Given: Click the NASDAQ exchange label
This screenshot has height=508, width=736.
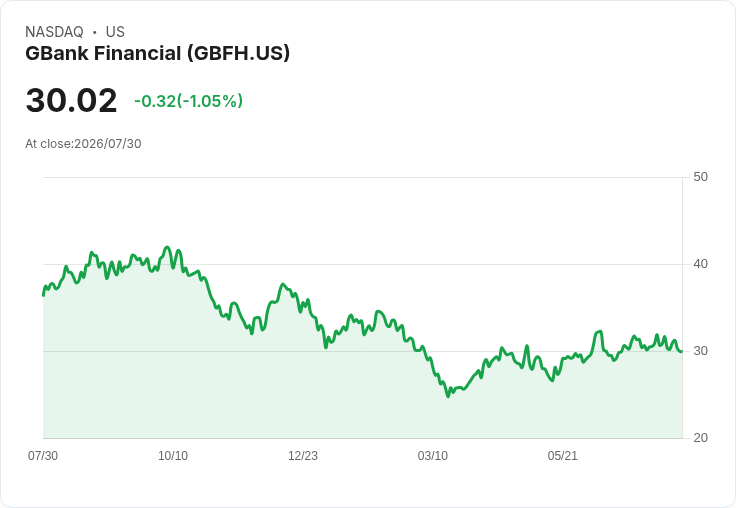Looking at the screenshot, I should [x=54, y=32].
